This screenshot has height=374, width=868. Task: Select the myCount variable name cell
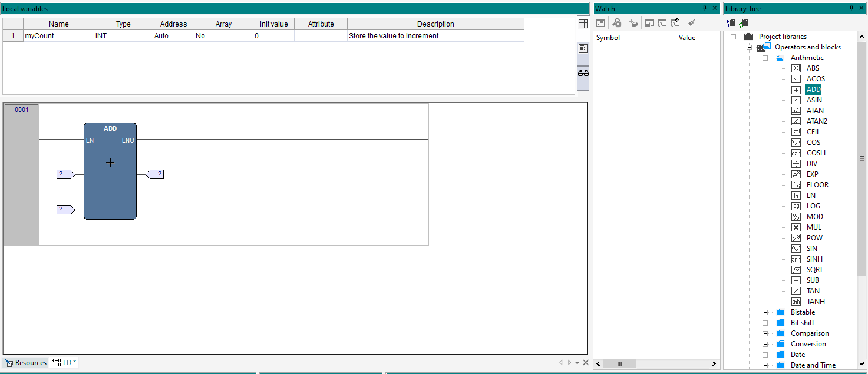coord(59,36)
